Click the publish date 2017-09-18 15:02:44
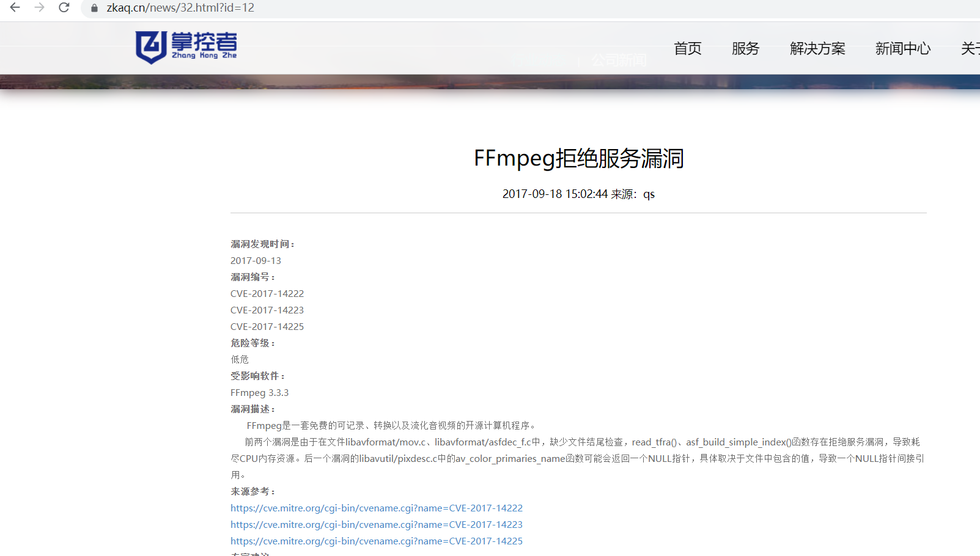 tap(555, 194)
